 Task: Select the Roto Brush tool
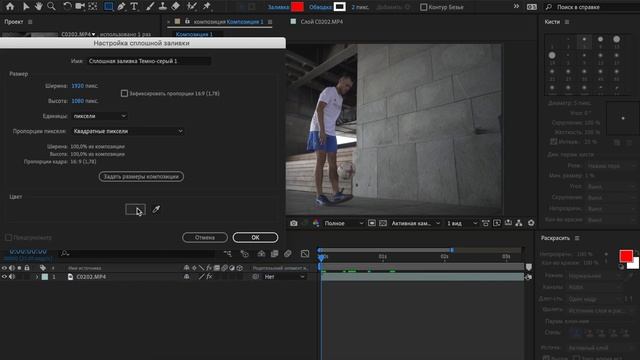[191, 6]
